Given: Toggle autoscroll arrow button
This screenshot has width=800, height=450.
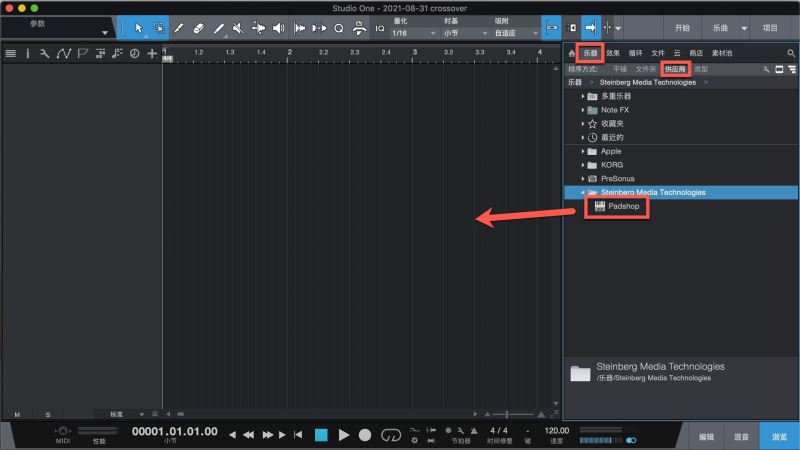Looking at the screenshot, I should pyautogui.click(x=591, y=28).
